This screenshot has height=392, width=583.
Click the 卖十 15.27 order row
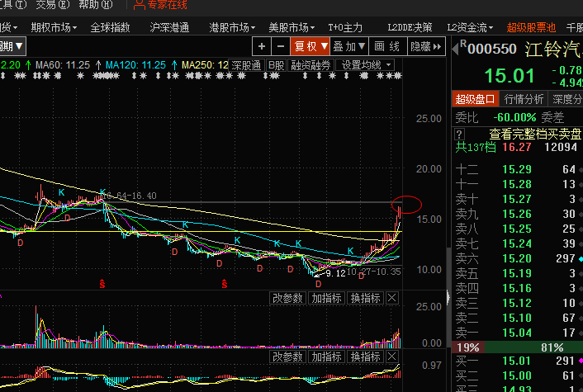517,199
